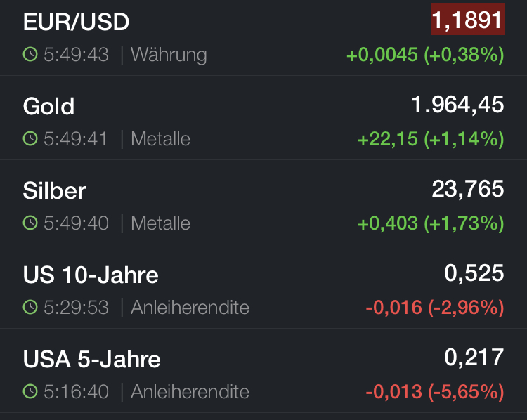Select the Silber row title
The height and width of the screenshot is (420, 527).
point(54,191)
